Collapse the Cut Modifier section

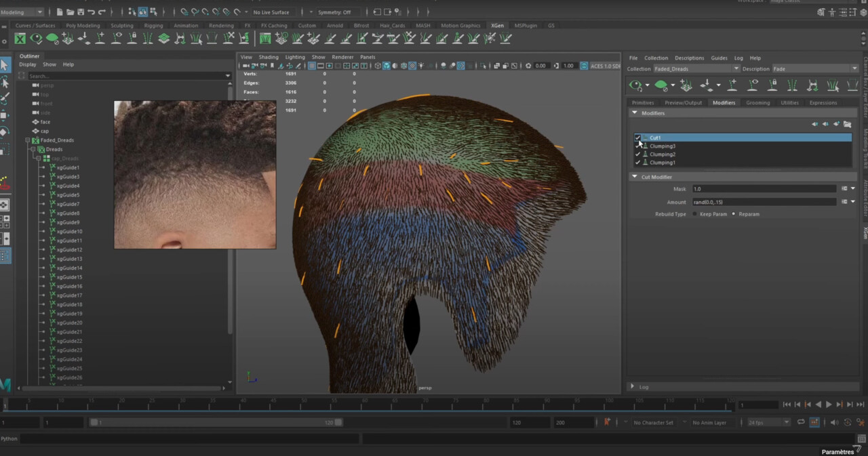[x=635, y=177]
